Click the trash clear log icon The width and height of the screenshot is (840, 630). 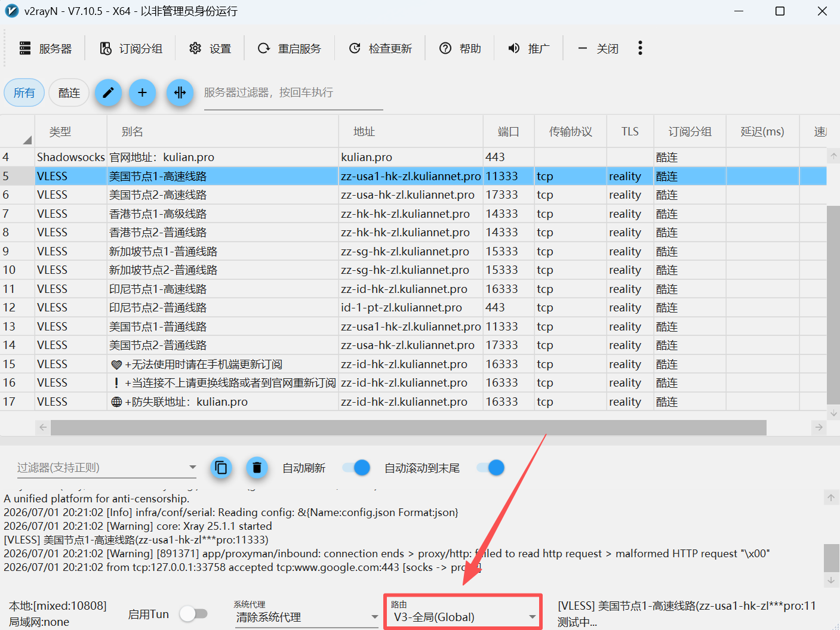pos(257,468)
